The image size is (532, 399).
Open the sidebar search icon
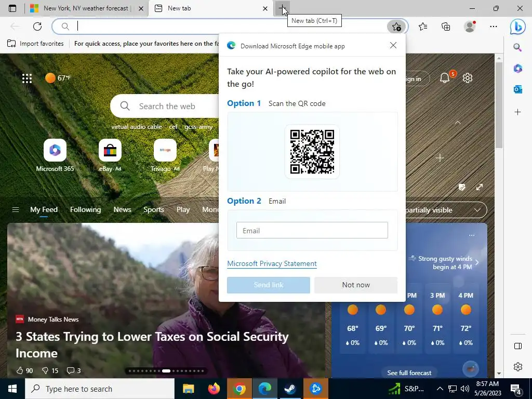(x=518, y=47)
